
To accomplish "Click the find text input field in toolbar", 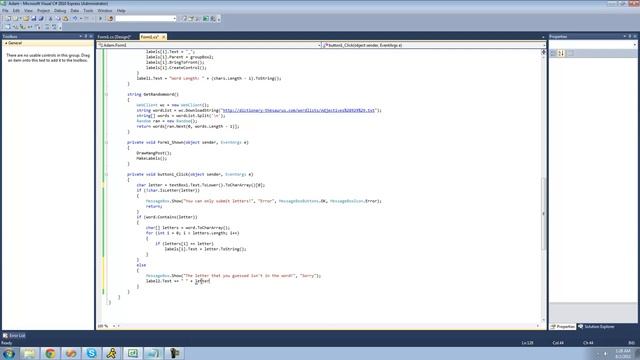I will [144, 19].
